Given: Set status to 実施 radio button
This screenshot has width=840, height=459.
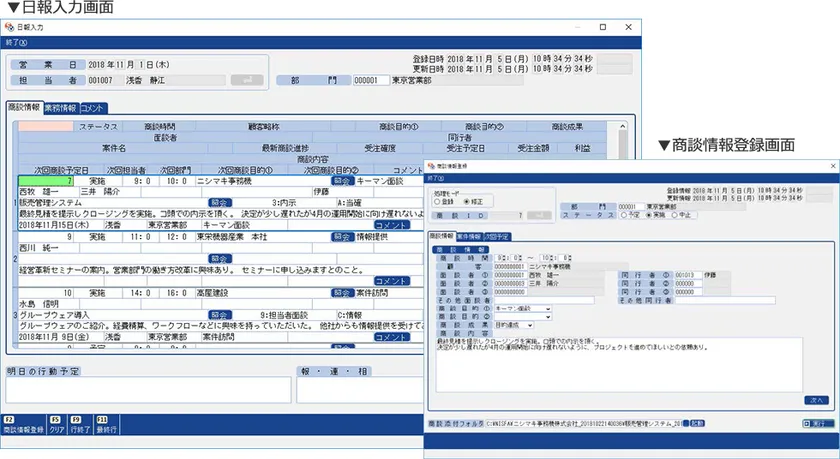Looking at the screenshot, I should [649, 215].
